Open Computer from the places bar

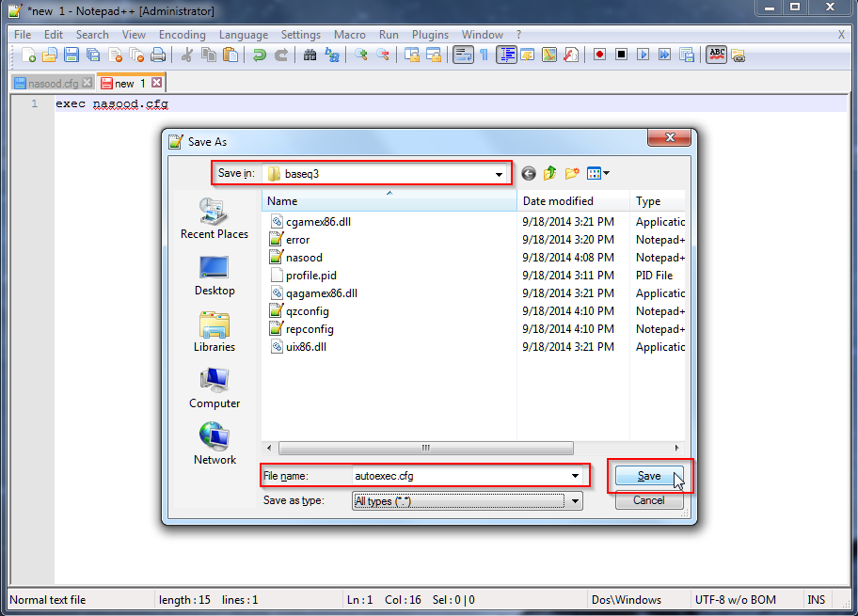pos(214,387)
